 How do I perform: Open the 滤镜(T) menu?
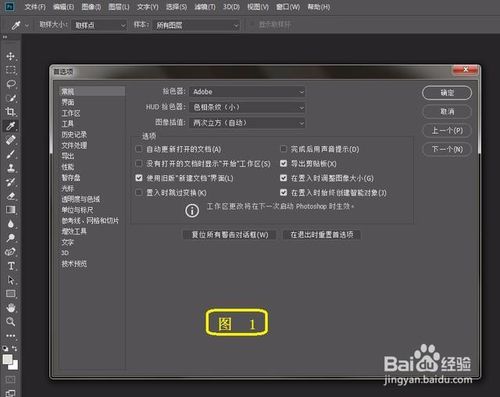point(205,7)
